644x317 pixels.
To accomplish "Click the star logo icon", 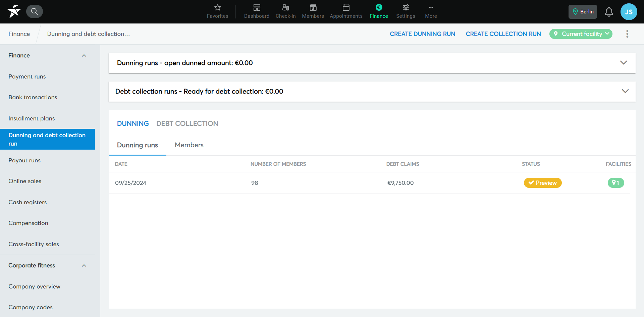I will point(14,11).
